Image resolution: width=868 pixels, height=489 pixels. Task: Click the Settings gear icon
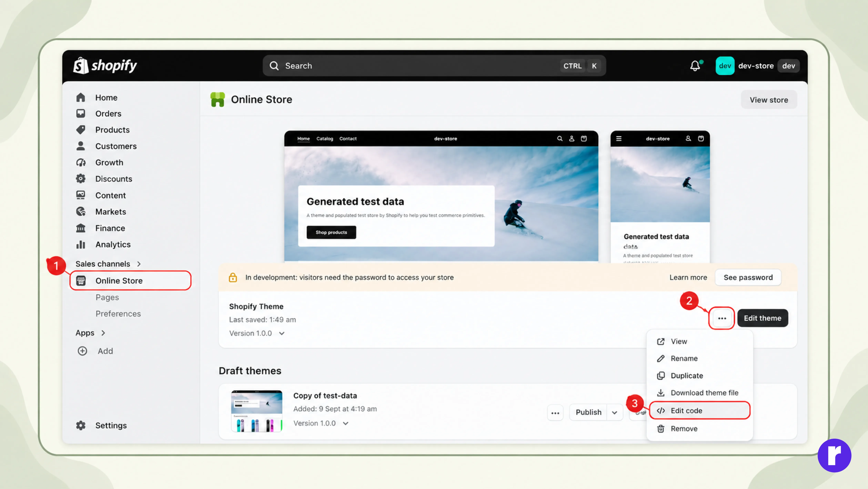[x=80, y=425]
